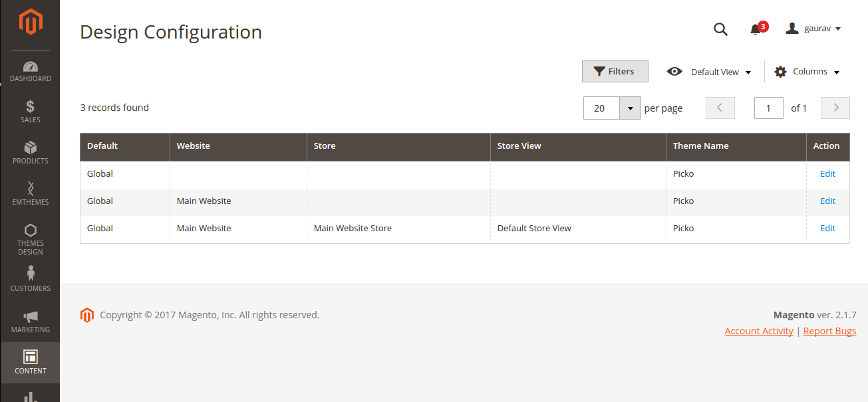868x402 pixels.
Task: Sort by Theme Name column header
Action: pyautogui.click(x=700, y=146)
